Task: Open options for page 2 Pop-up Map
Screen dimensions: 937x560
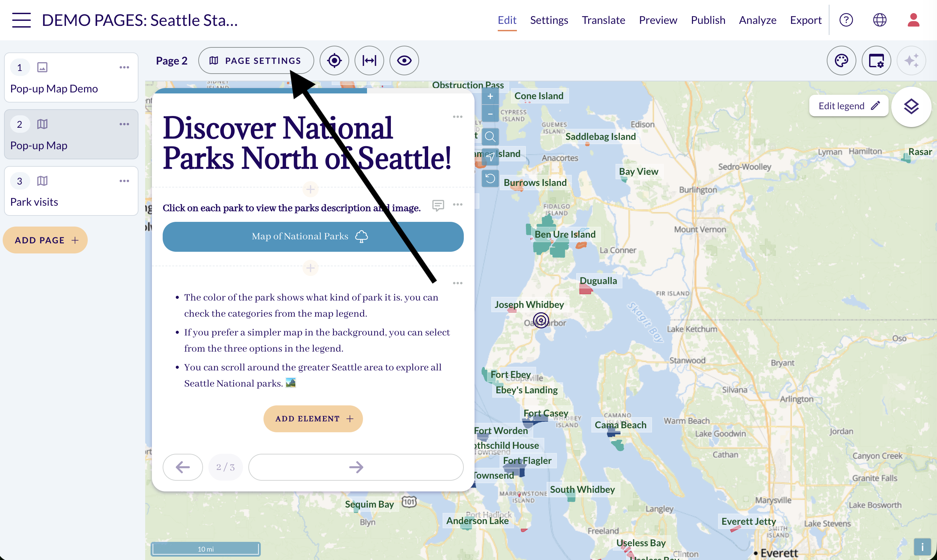Action: (x=124, y=124)
